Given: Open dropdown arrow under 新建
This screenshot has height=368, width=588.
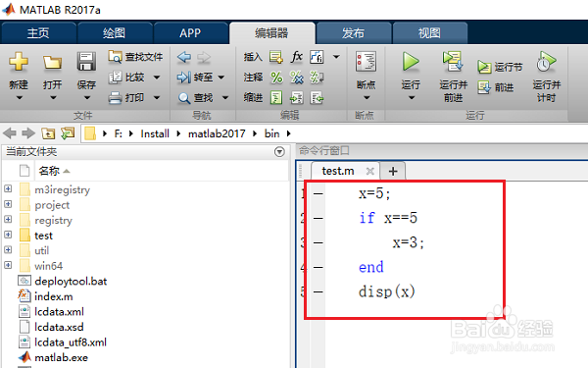Looking at the screenshot, I should pos(19,98).
